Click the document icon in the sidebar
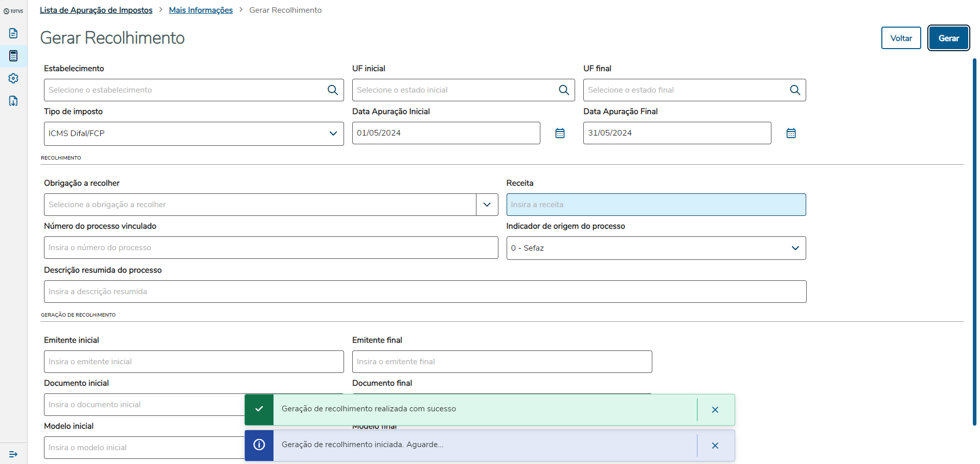 tap(13, 33)
